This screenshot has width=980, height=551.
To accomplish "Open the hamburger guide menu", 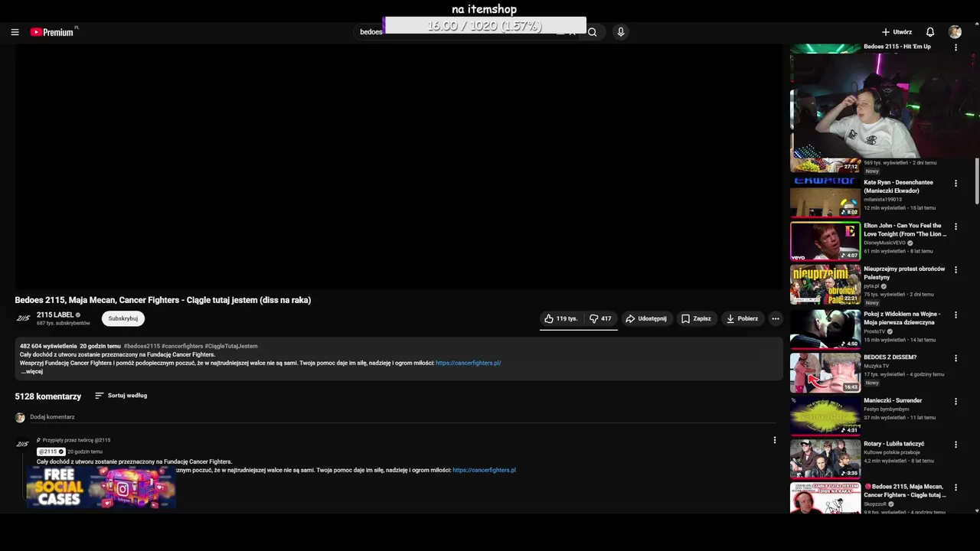I will tap(15, 32).
